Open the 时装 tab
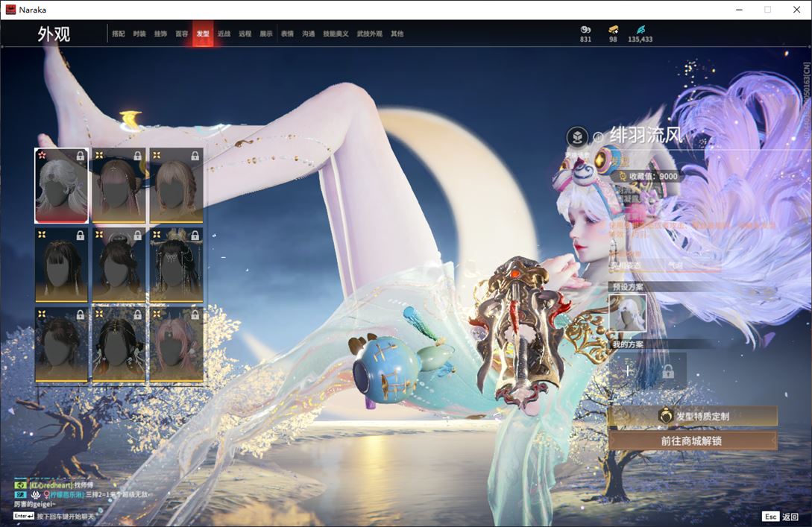Screen dimensions: 812x527 [x=139, y=34]
